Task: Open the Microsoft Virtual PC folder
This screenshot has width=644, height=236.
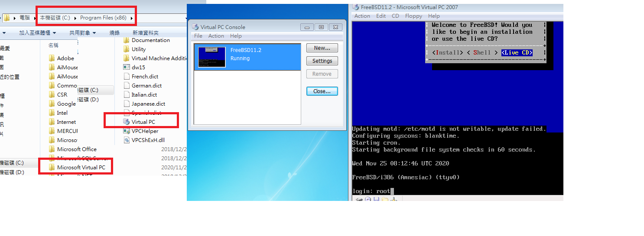Action: point(81,167)
